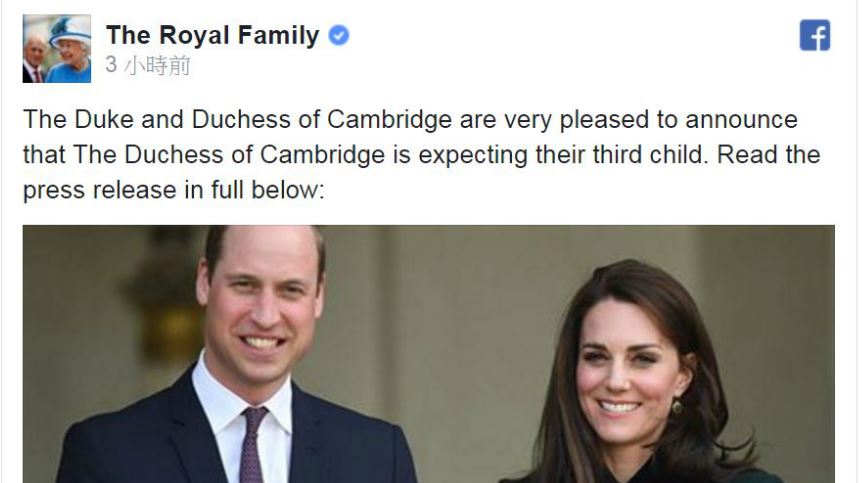The width and height of the screenshot is (864, 483).
Task: Click the 3 小時前 post timestamp
Action: [148, 65]
